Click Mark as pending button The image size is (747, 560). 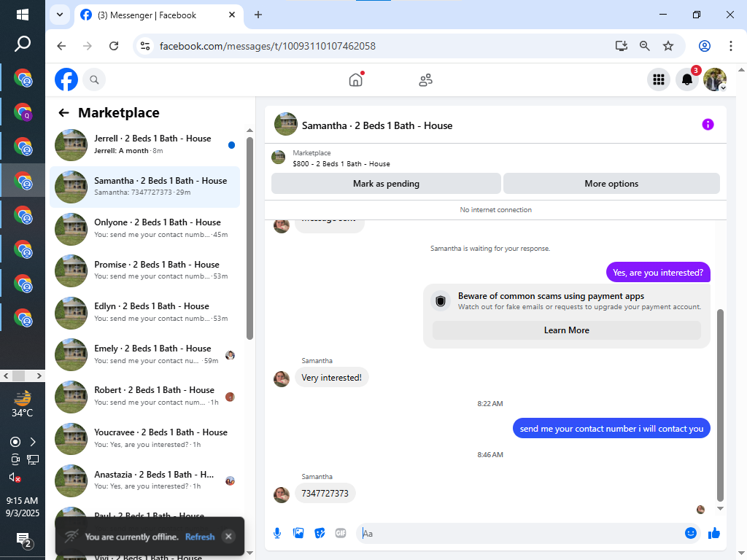(x=386, y=184)
